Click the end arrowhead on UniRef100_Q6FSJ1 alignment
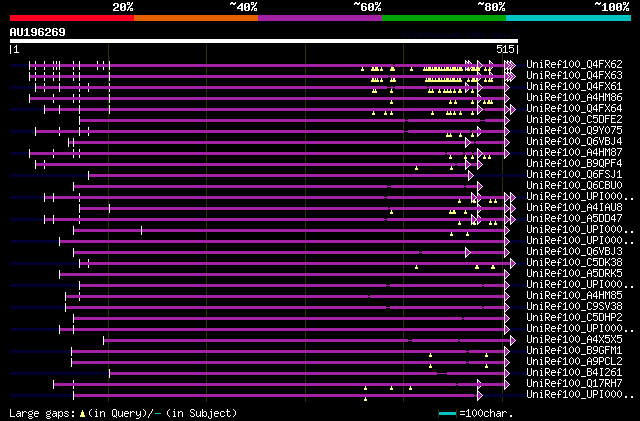This screenshot has width=640, height=421. [x=471, y=176]
